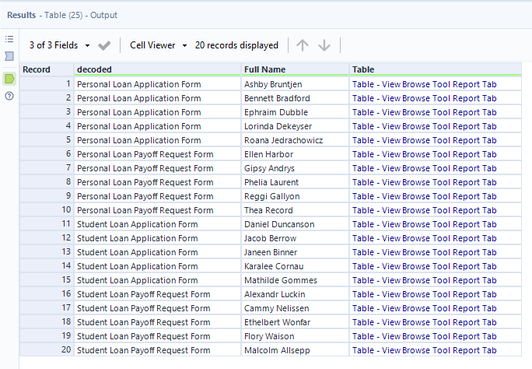The image size is (532, 369).
Task: Select cell 'Janeen Binner'
Action: click(x=295, y=252)
